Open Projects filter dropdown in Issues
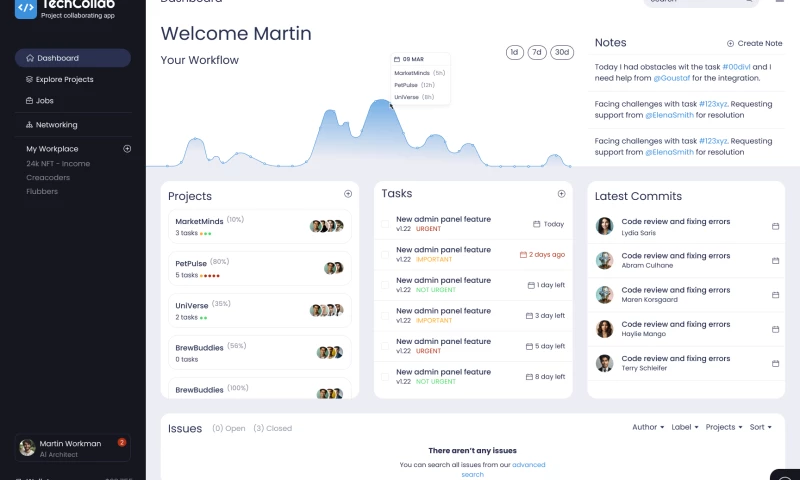The height and width of the screenshot is (480, 800). point(723,427)
